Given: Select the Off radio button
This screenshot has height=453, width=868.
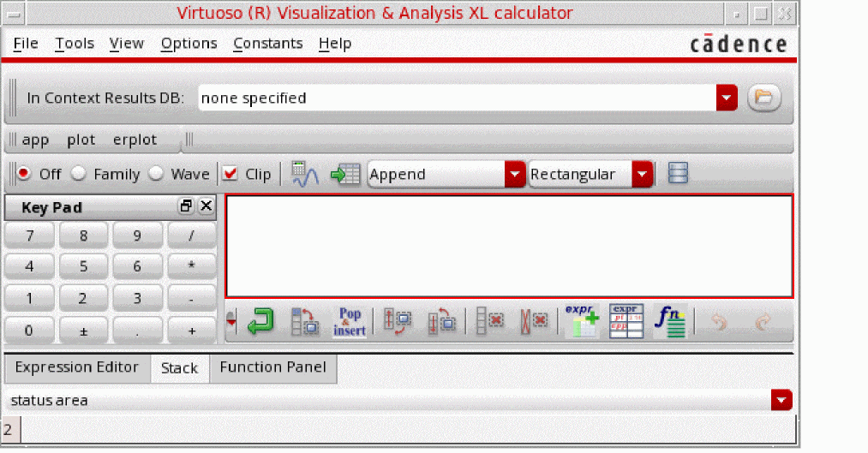Looking at the screenshot, I should (x=24, y=174).
